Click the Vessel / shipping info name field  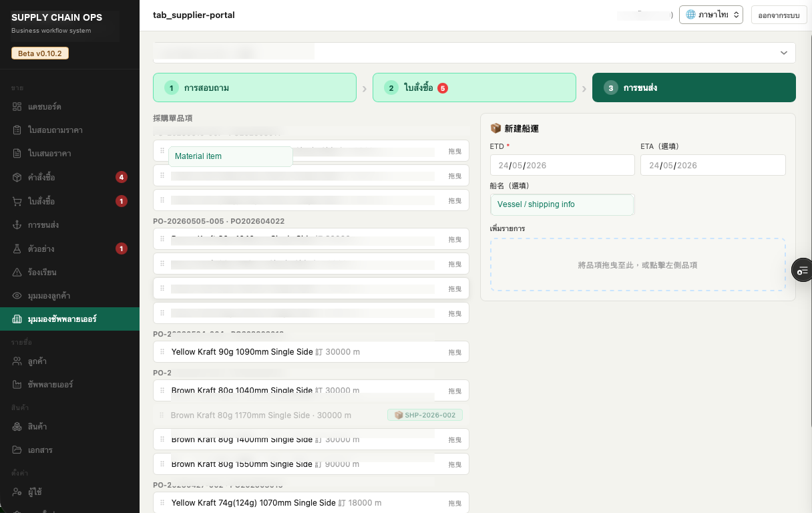pos(562,204)
